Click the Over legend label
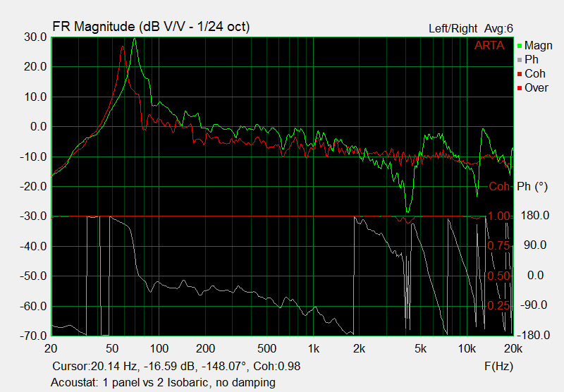 coord(537,87)
